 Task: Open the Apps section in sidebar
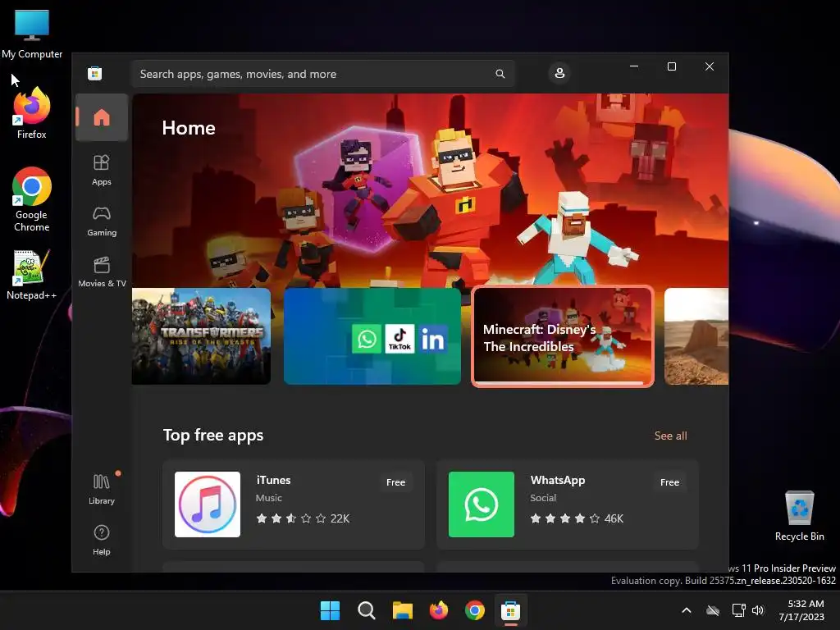point(101,170)
